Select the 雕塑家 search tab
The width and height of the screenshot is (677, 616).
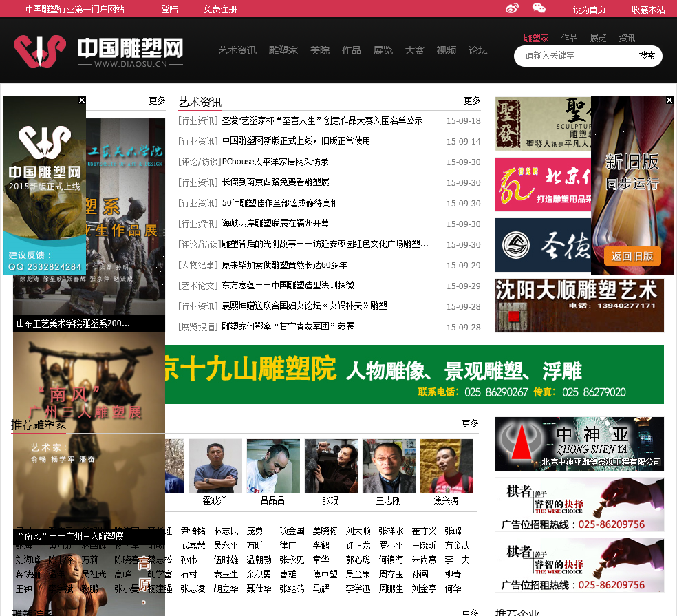pos(536,38)
